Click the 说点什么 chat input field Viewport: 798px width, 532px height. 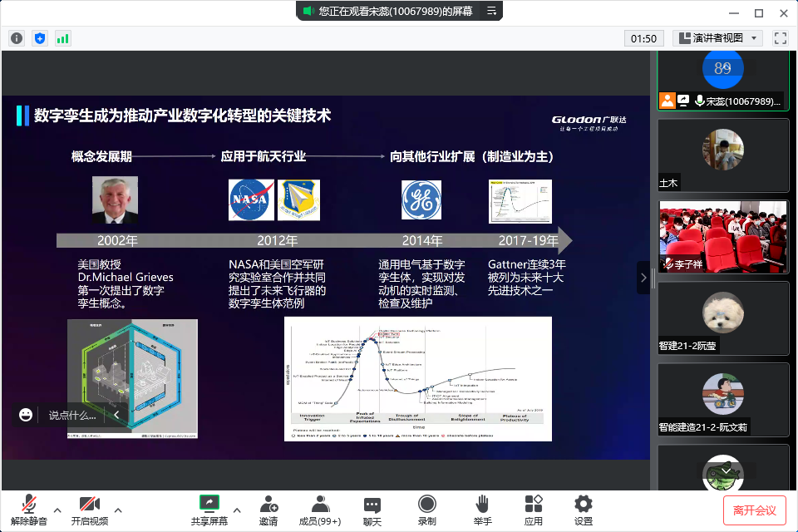[71, 415]
